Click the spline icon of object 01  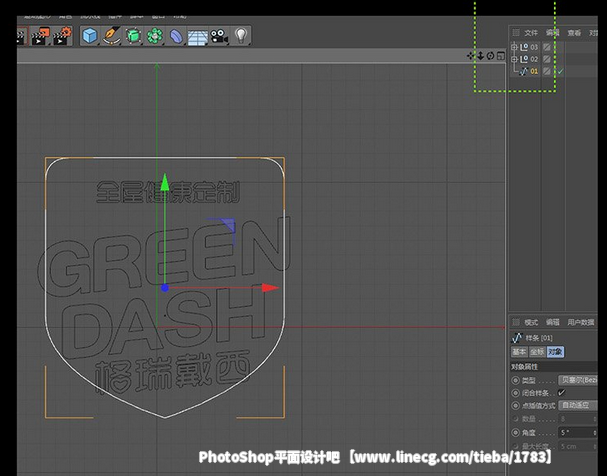[523, 71]
